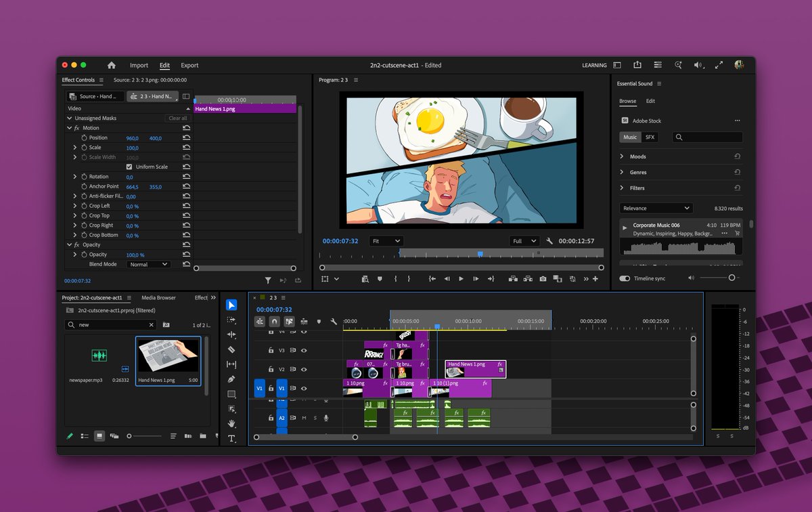Image resolution: width=812 pixels, height=512 pixels.
Task: Click Program Monitor settings wrench
Action: click(549, 241)
